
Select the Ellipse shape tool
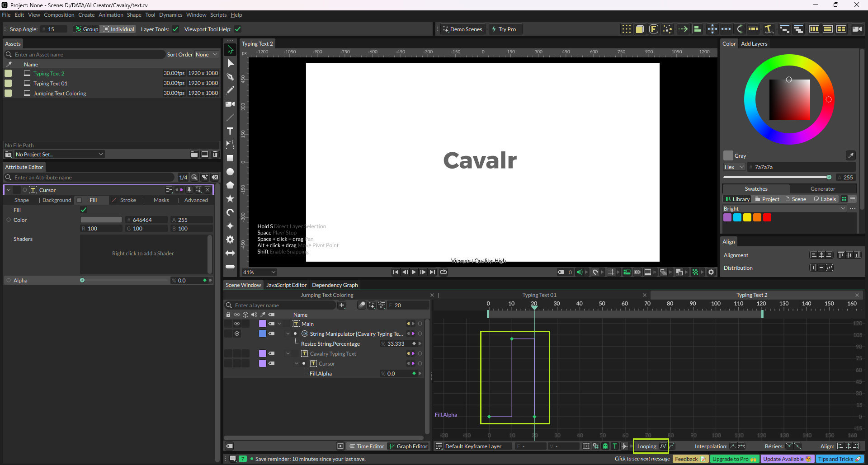click(x=230, y=172)
